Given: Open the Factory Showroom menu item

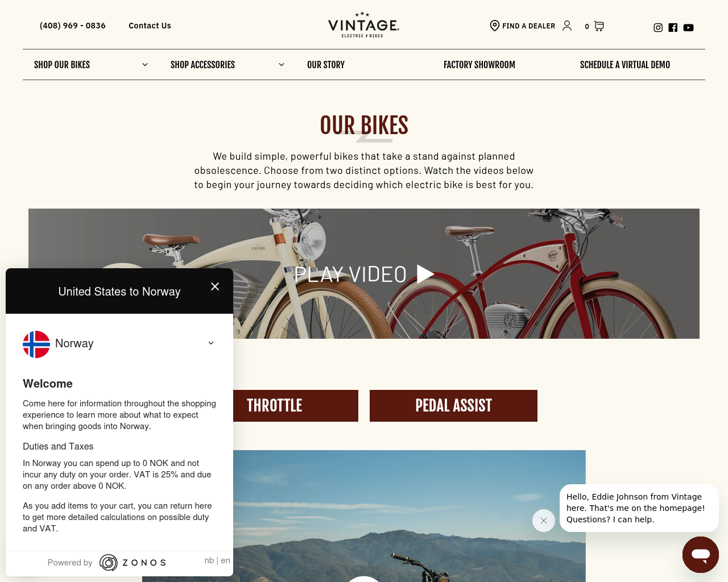Looking at the screenshot, I should click(479, 65).
